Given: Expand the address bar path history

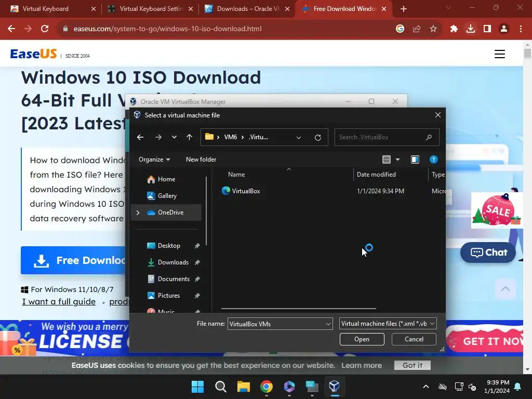Looking at the screenshot, I should [x=299, y=137].
